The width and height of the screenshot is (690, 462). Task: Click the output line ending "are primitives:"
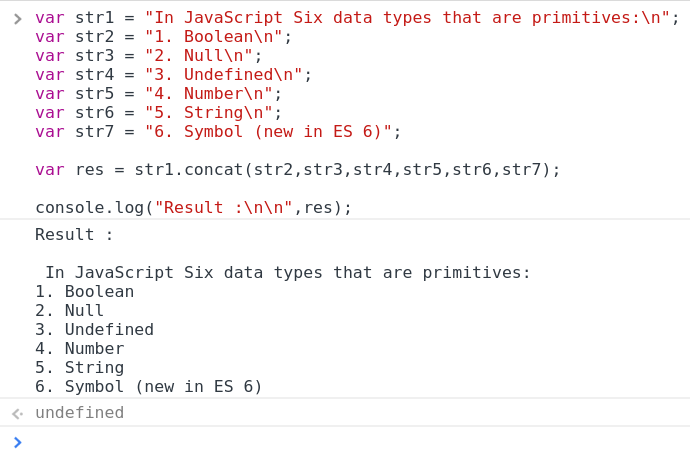pos(288,273)
